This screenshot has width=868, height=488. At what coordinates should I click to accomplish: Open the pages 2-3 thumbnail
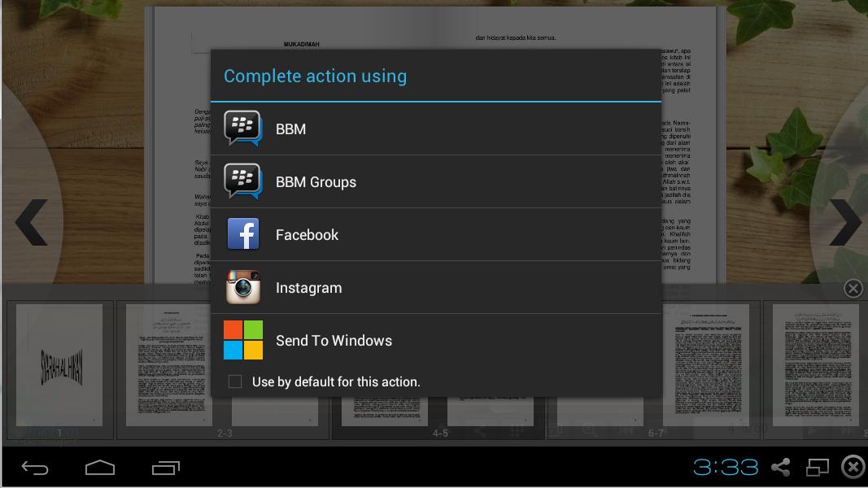tap(169, 365)
